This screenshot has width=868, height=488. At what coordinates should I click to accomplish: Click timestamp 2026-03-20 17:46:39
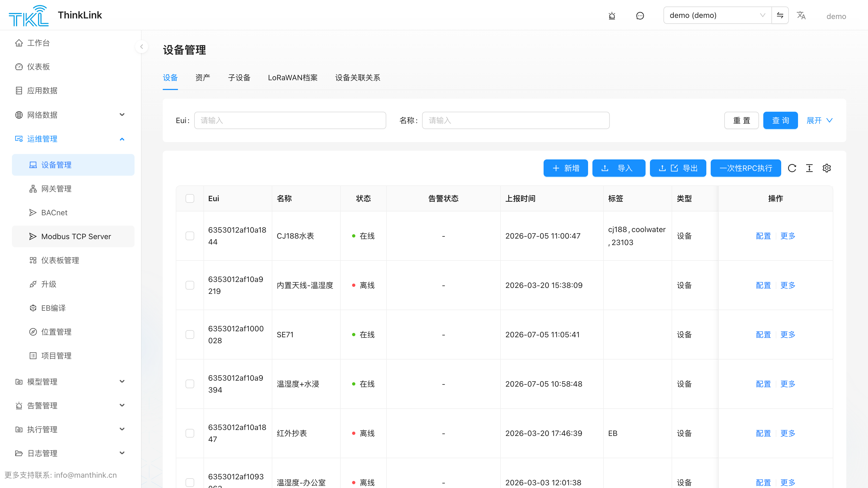click(x=544, y=433)
